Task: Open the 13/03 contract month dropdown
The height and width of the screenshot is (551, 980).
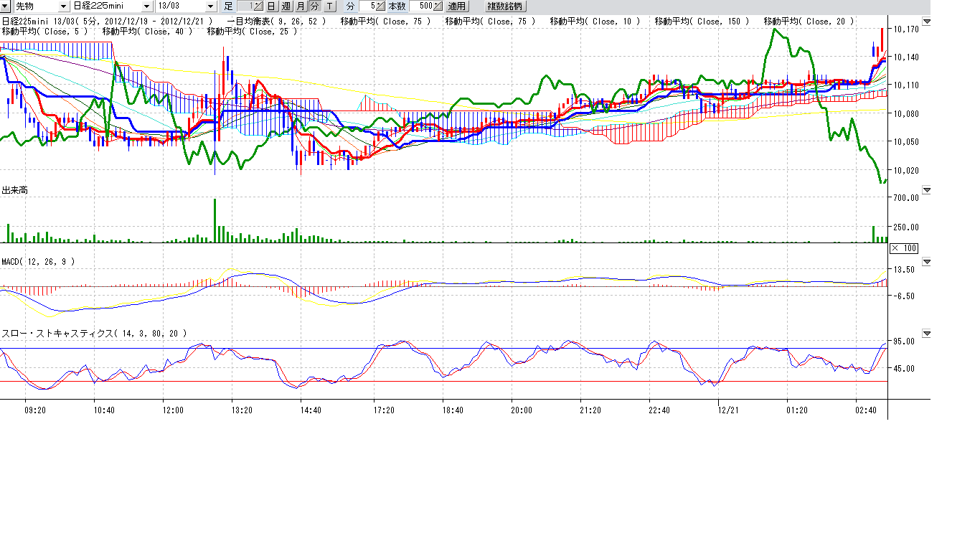Action: coord(210,6)
